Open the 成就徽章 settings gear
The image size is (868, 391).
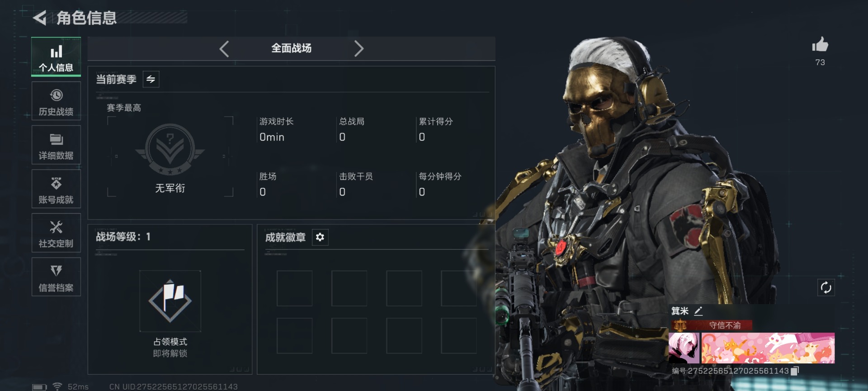pyautogui.click(x=320, y=237)
